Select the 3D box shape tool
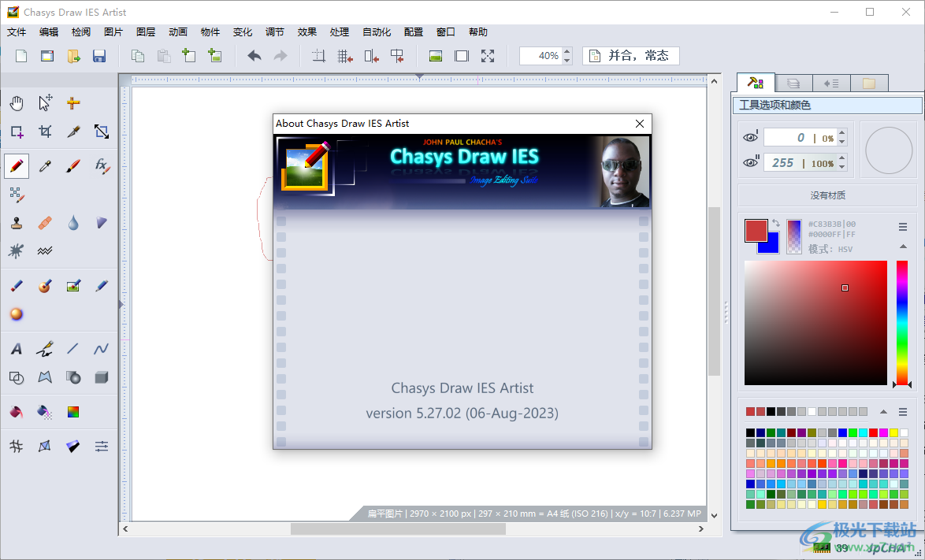This screenshot has width=925, height=560. (x=102, y=377)
